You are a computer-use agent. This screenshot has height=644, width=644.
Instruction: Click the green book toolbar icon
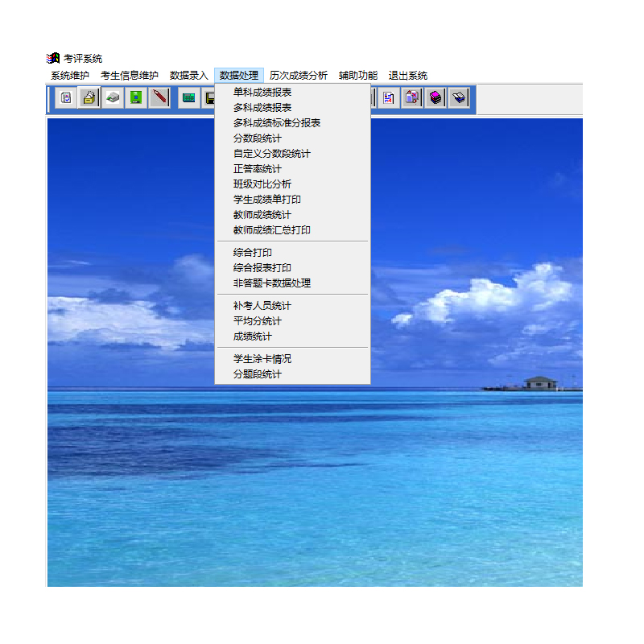pyautogui.click(x=136, y=97)
